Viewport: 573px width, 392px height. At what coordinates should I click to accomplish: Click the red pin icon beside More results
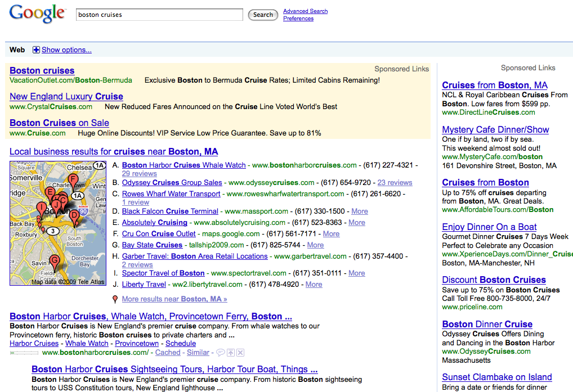(x=115, y=299)
